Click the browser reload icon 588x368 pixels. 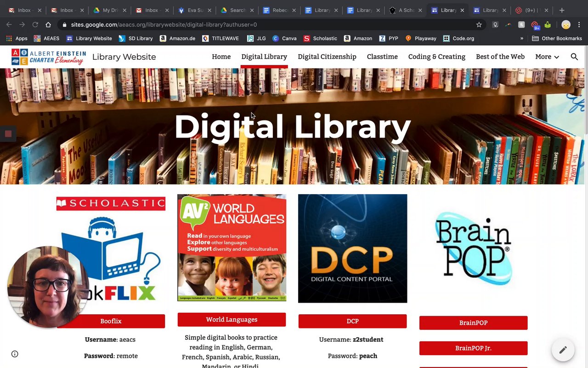click(35, 25)
